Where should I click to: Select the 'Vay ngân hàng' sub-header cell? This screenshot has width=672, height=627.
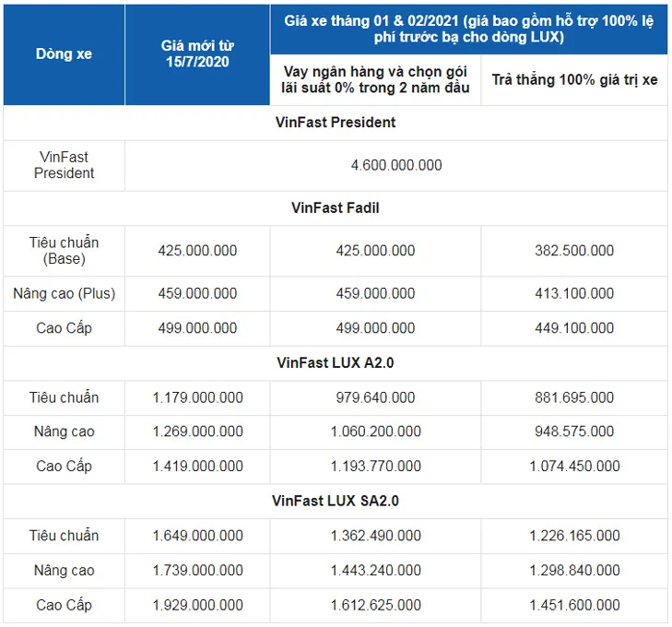point(375,79)
